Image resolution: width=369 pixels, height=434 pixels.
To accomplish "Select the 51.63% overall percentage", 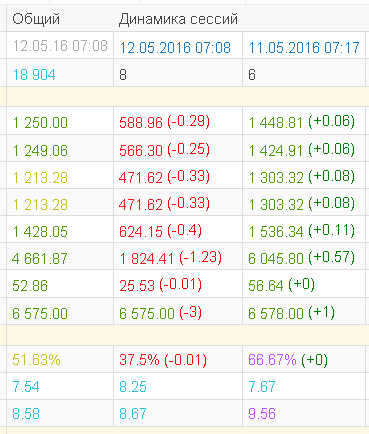I will [x=37, y=360].
